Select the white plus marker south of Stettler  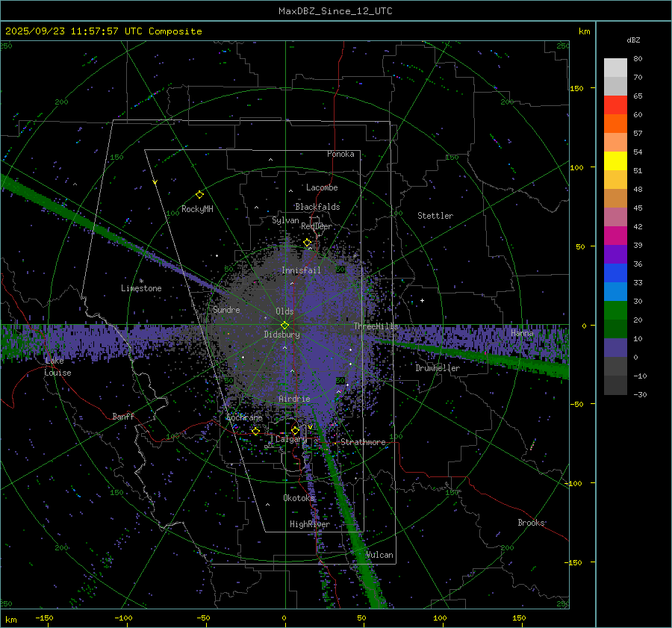(422, 300)
